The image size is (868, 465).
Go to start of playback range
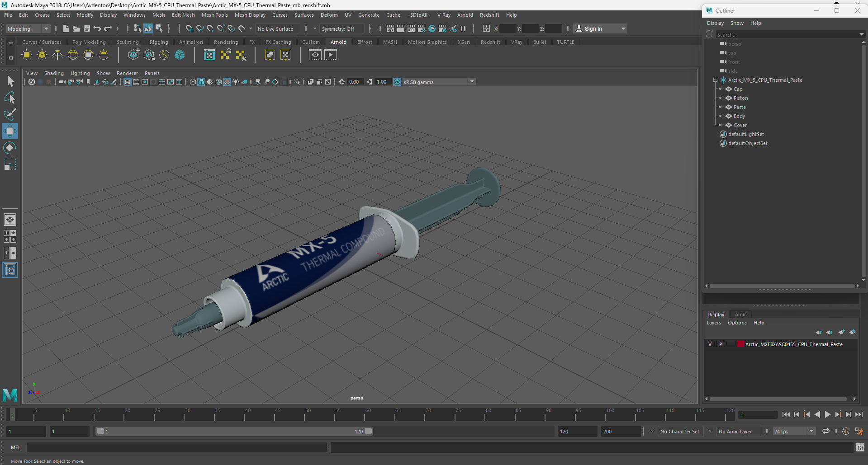coord(786,414)
